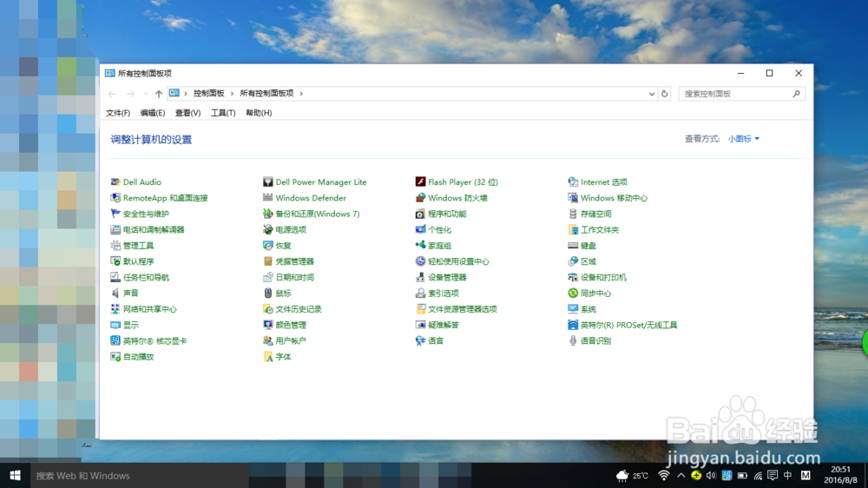Open the 备份和还原(Windows 7) link
Viewport: 868px width, 488px height.
pyautogui.click(x=318, y=214)
